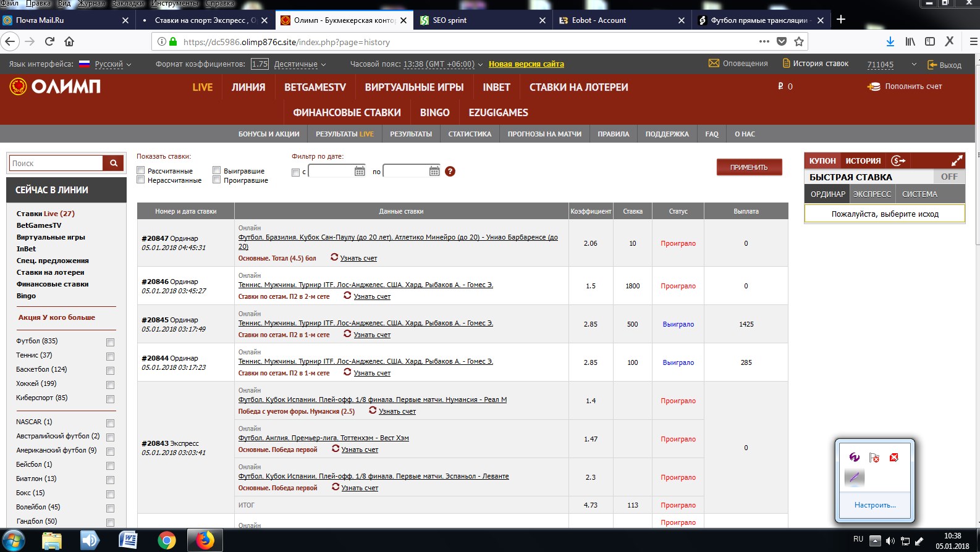Click the Выход logout button
Screen dimensions: 980x552
(944, 64)
